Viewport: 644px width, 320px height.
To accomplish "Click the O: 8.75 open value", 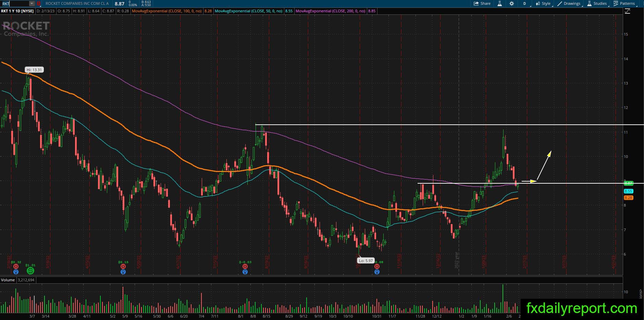I will (x=64, y=11).
